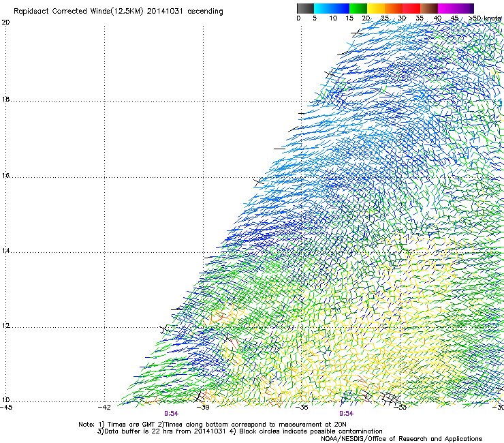Click the right purple '9:54' time label
This screenshot has height=443, width=504.
tap(346, 414)
